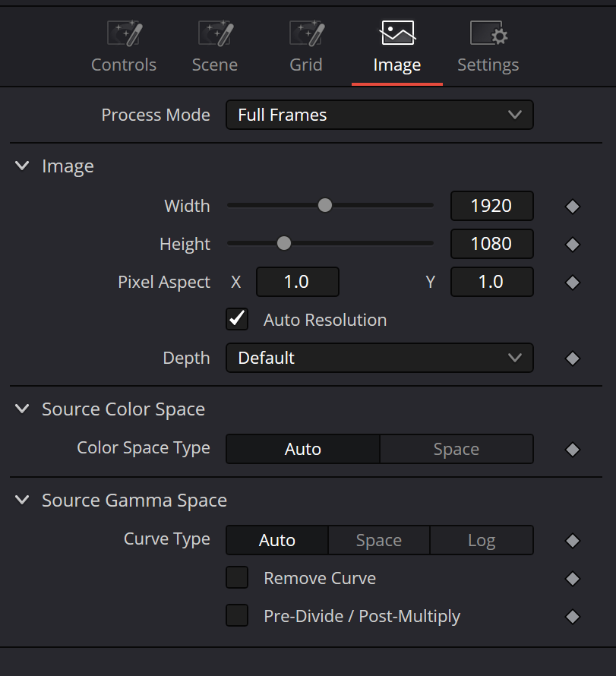Set Curve Type to Log
This screenshot has height=676, width=616.
pyautogui.click(x=482, y=540)
